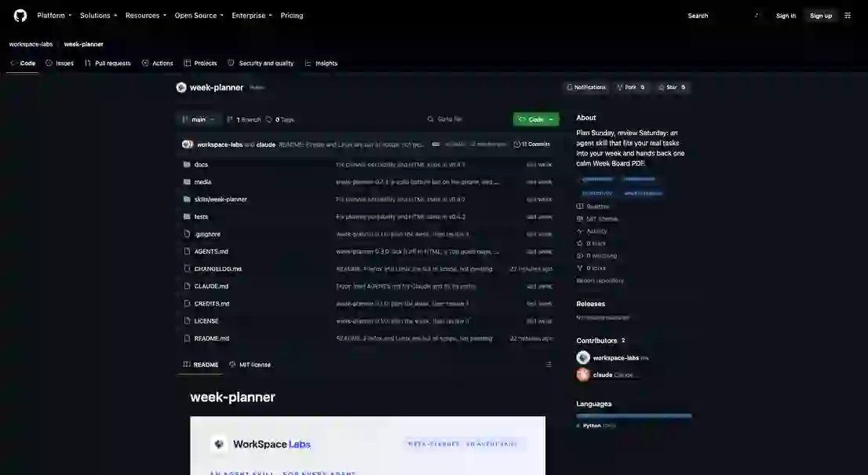
Task: Fork the week-planner repository
Action: click(630, 87)
